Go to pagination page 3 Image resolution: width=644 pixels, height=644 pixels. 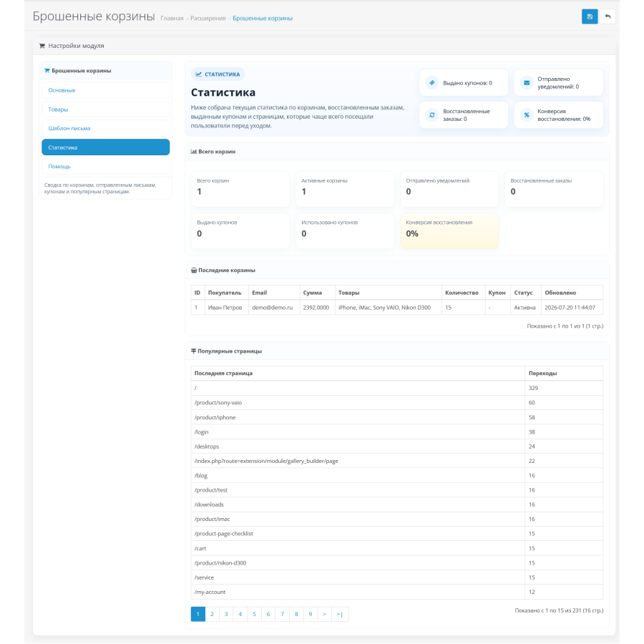pos(226,614)
